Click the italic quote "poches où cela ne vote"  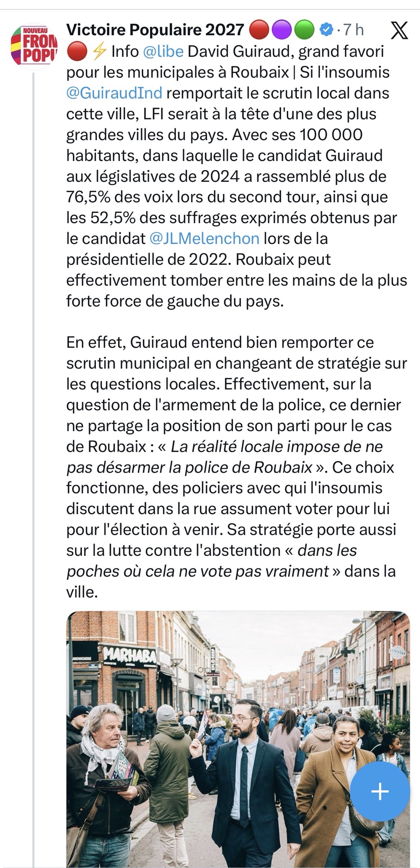pyautogui.click(x=198, y=571)
